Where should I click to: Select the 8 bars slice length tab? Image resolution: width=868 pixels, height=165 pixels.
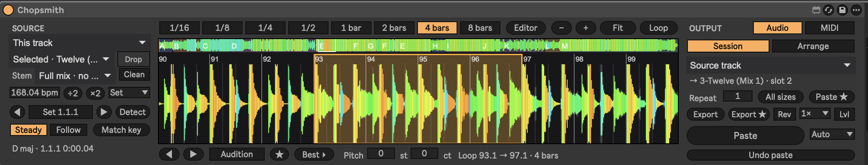click(x=480, y=28)
